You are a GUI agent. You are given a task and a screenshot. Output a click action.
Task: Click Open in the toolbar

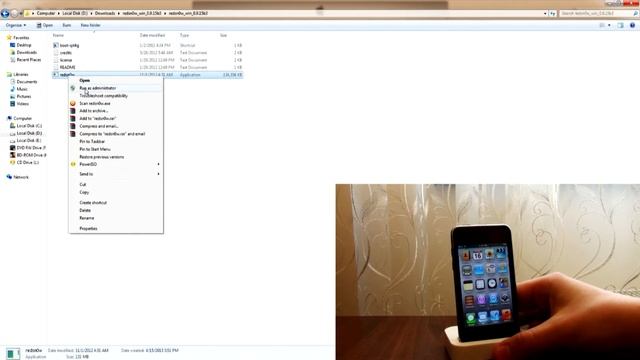(x=45, y=25)
